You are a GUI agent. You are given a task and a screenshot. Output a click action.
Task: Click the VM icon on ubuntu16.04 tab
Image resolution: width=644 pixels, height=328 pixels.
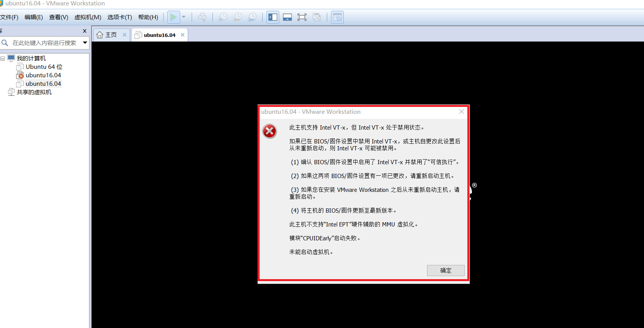138,35
